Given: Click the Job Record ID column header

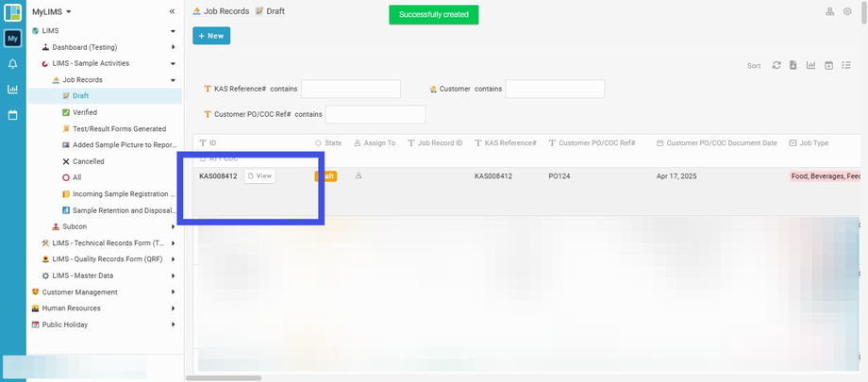Looking at the screenshot, I should [435, 142].
